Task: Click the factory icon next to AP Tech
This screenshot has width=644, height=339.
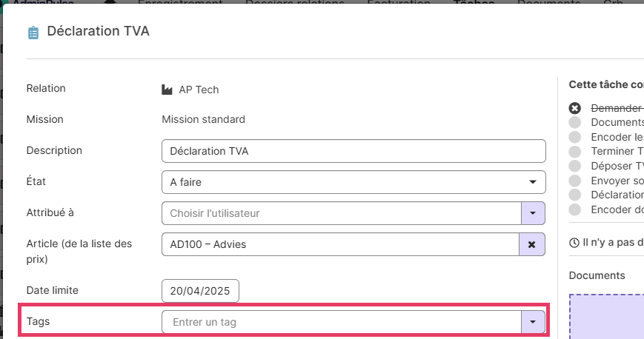Action: pyautogui.click(x=167, y=90)
